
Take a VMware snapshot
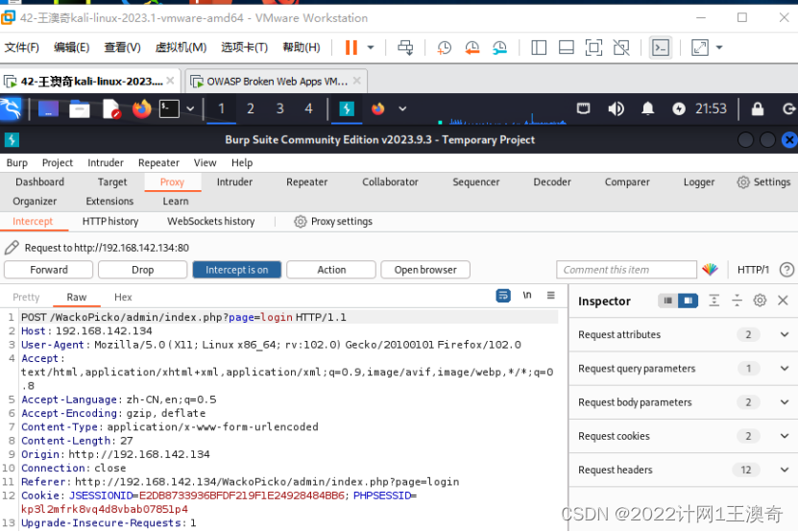tap(444, 48)
